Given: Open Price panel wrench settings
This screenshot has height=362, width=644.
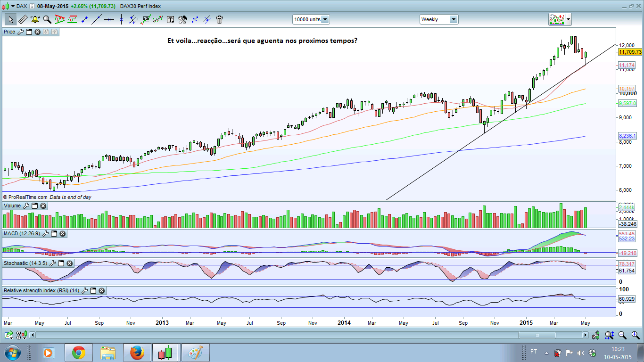Looking at the screenshot, I should coord(20,32).
